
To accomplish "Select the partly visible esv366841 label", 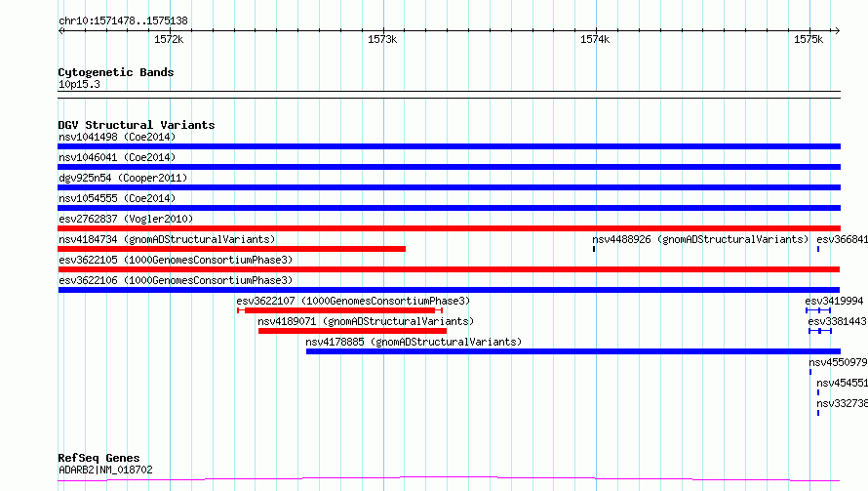I will 842,239.
